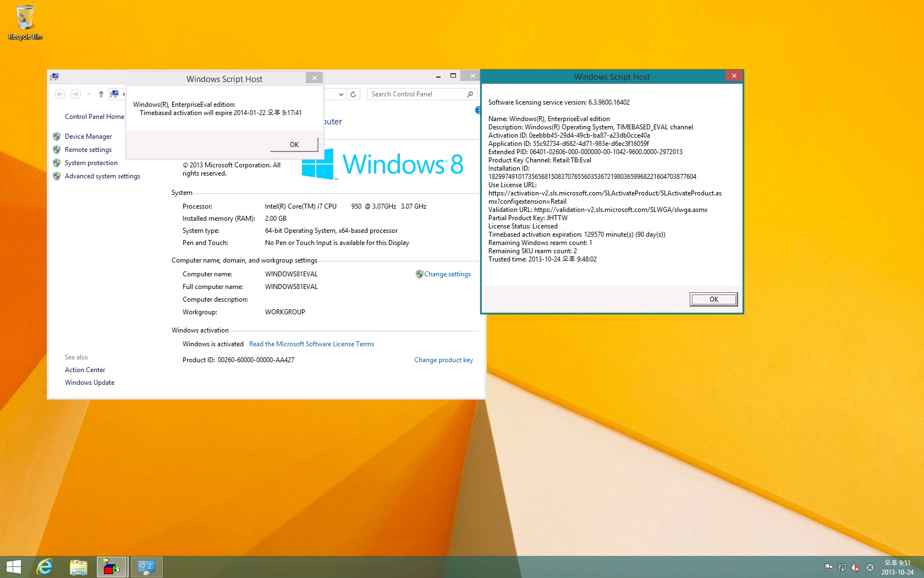924x578 pixels.
Task: Open the Windows Update link
Action: (90, 383)
